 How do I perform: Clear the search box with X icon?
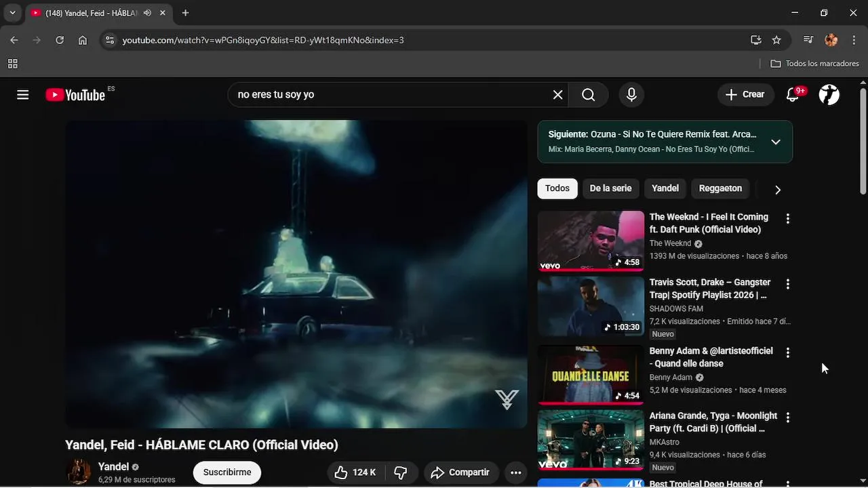click(557, 95)
